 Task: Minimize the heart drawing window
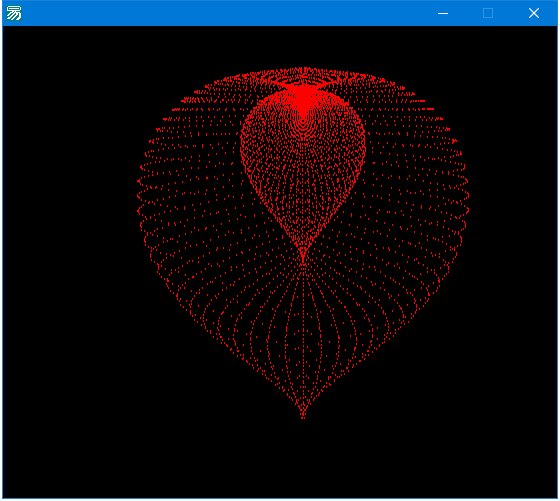(443, 13)
